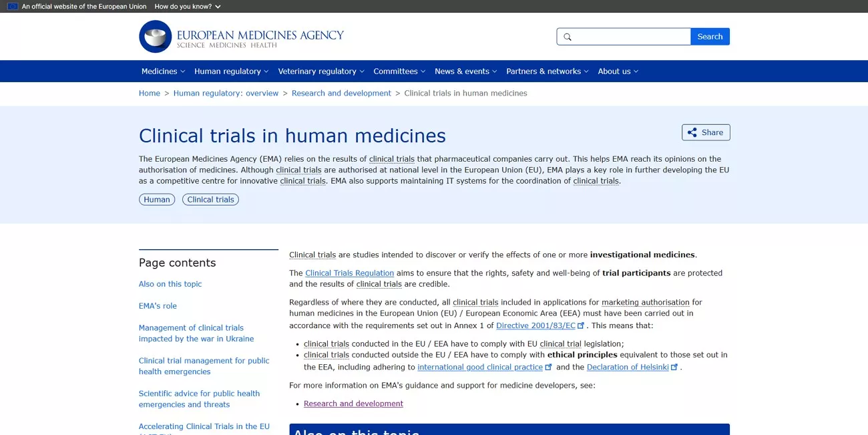This screenshot has width=868, height=435.
Task: Open the external link icon beside Declaration of Helsinki
Action: tap(674, 366)
